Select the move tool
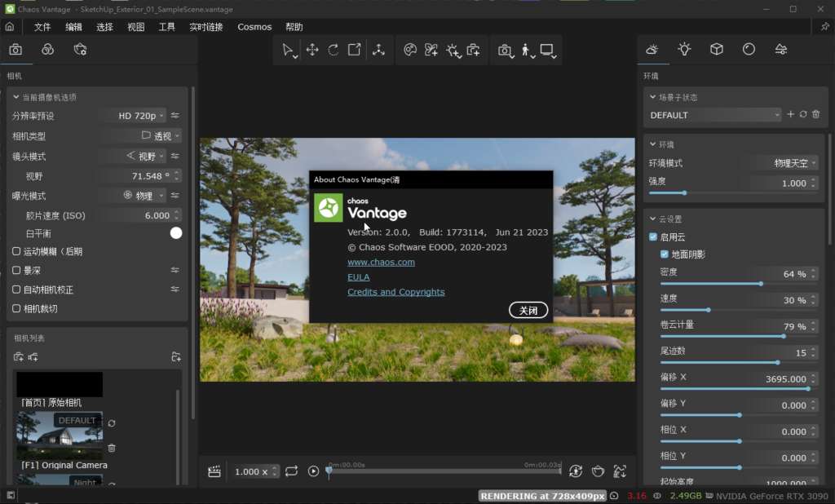Screen dimensions: 835x504 pos(312,50)
